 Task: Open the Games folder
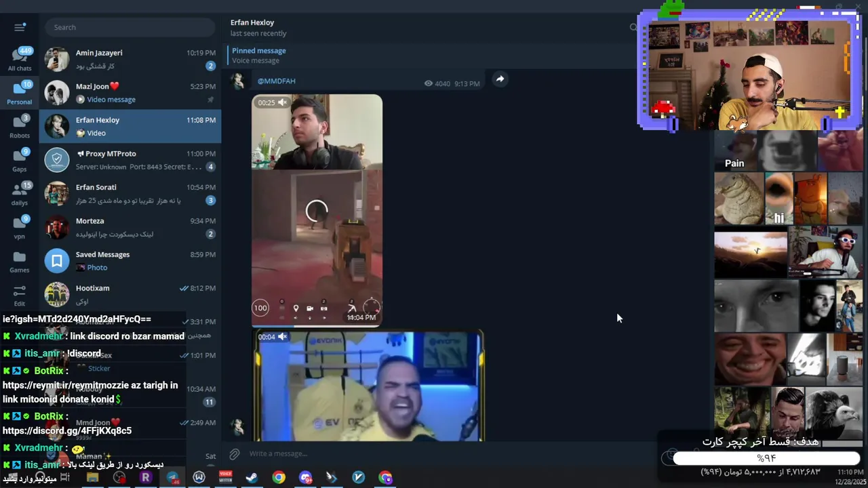point(20,262)
